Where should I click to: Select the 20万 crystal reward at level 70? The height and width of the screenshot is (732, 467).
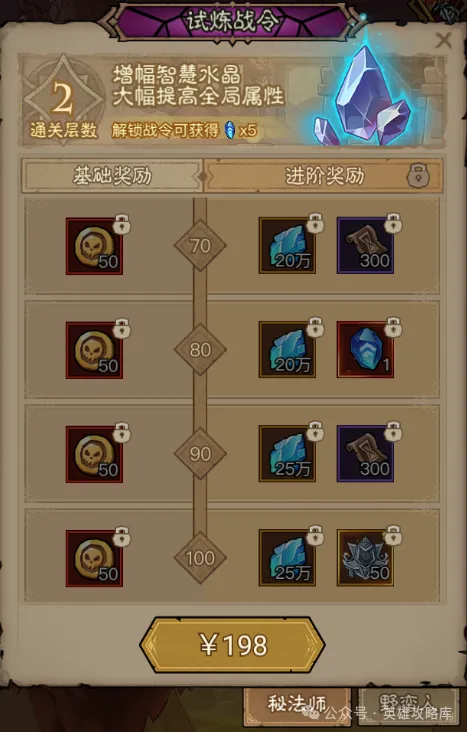(x=287, y=245)
